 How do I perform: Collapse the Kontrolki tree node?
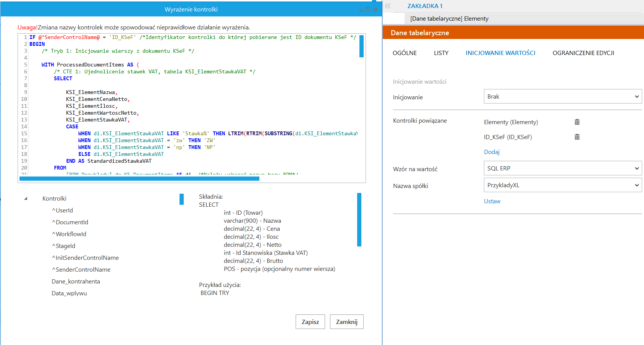pos(26,198)
